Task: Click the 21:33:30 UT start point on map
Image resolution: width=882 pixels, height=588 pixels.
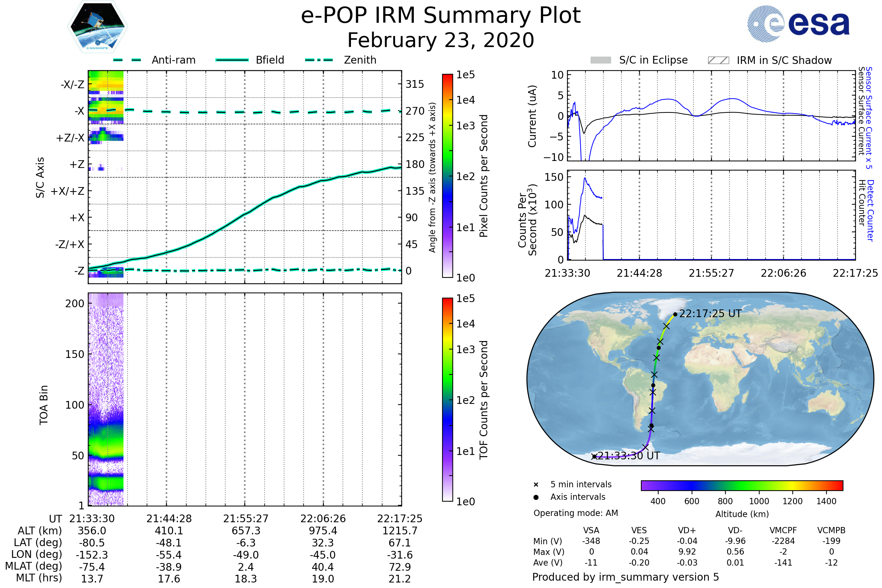Action: [x=594, y=456]
